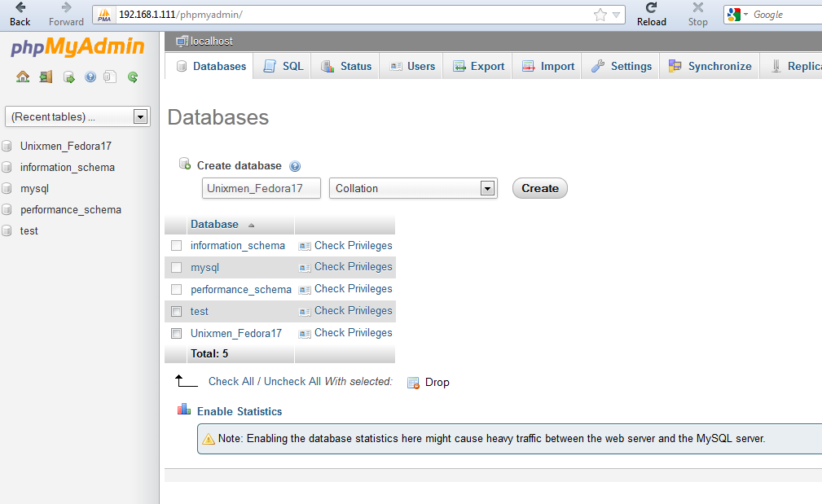This screenshot has height=504, width=822.
Task: Click privileges icon in test row
Action: pos(305,312)
